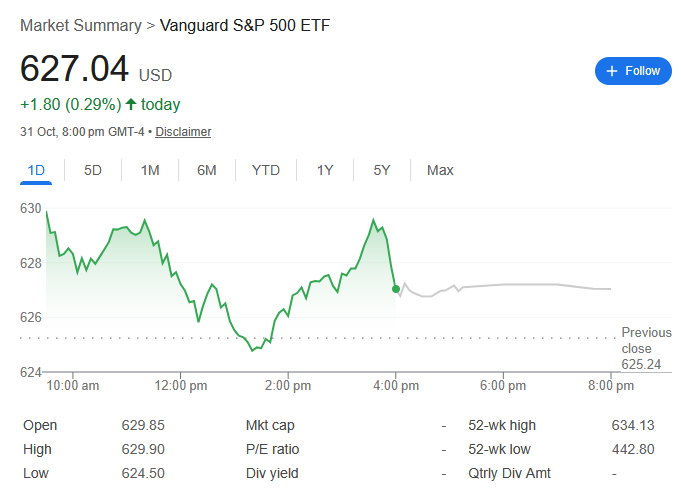
Task: Switch to the 5D tab
Action: coord(93,170)
